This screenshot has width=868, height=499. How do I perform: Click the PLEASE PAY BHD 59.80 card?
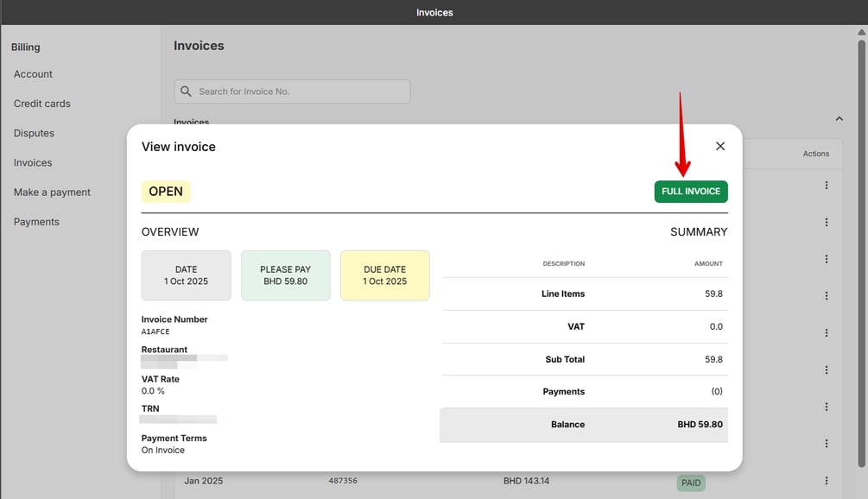click(286, 275)
